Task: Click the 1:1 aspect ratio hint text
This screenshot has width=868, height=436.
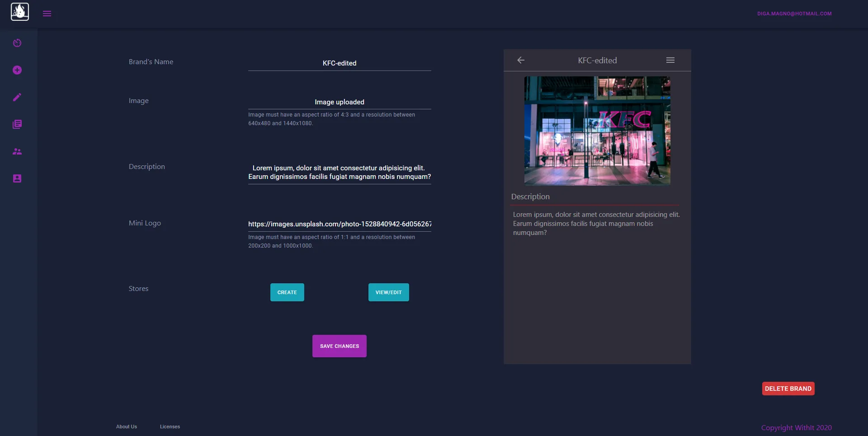Action: [331, 241]
